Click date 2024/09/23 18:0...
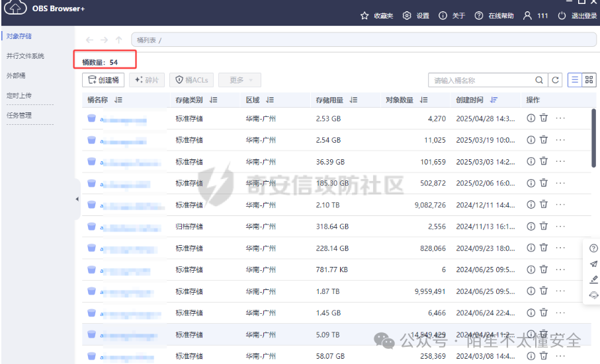600x364 pixels. tap(485, 248)
